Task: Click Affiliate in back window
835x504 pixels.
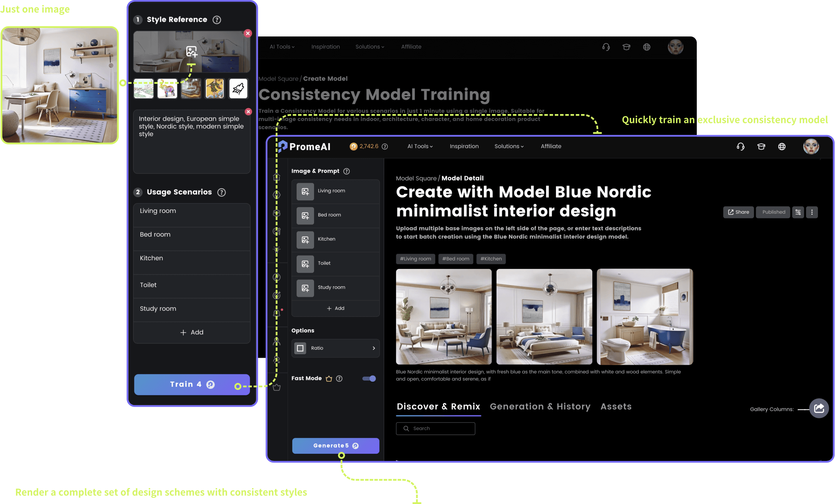Action: pyautogui.click(x=411, y=47)
